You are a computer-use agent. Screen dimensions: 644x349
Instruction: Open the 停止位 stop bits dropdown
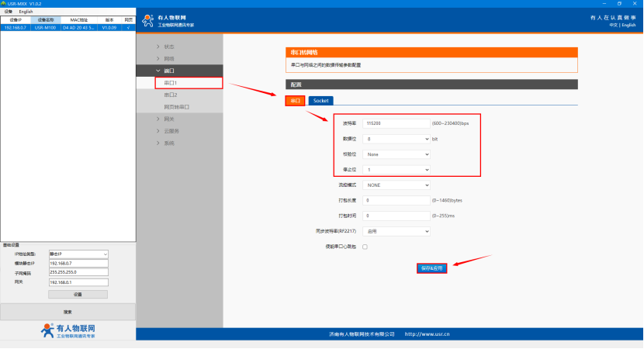pos(396,169)
